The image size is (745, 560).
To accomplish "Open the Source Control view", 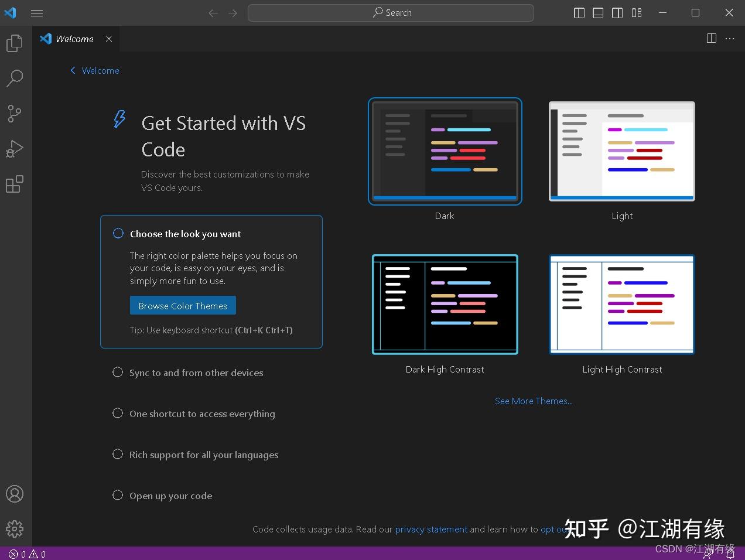I will point(14,113).
